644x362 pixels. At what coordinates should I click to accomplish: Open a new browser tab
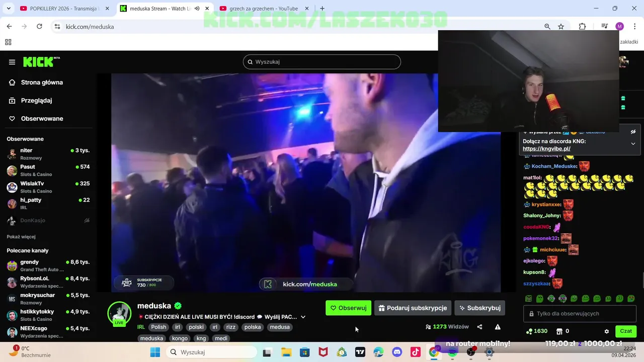pyautogui.click(x=322, y=9)
